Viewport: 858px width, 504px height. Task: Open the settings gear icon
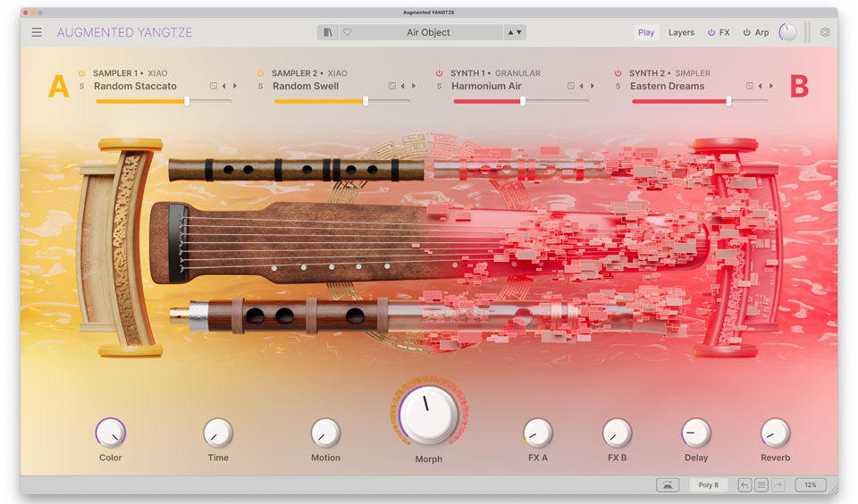tap(825, 32)
